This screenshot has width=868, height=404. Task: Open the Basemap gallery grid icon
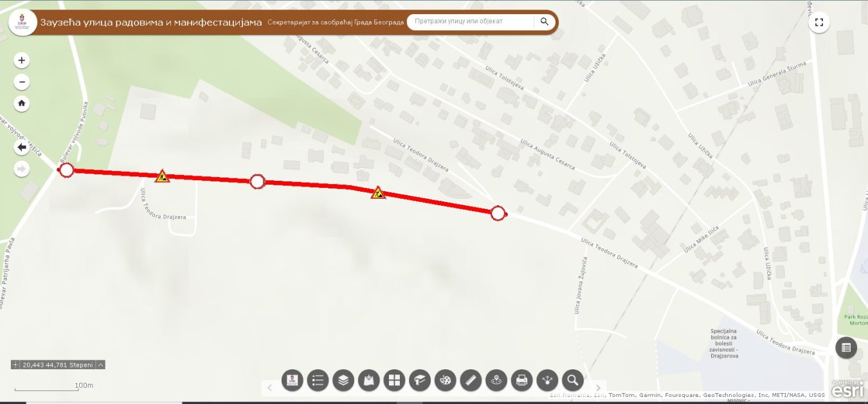(x=394, y=380)
